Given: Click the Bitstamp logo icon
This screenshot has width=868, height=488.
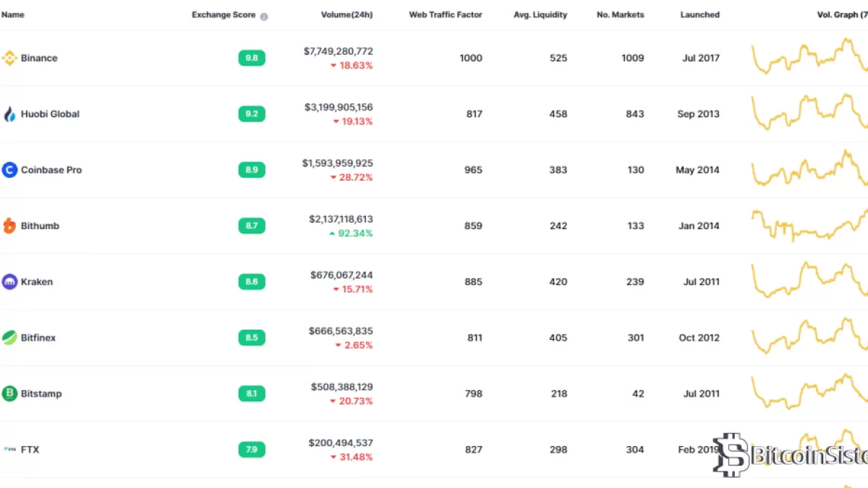Looking at the screenshot, I should click(9, 393).
